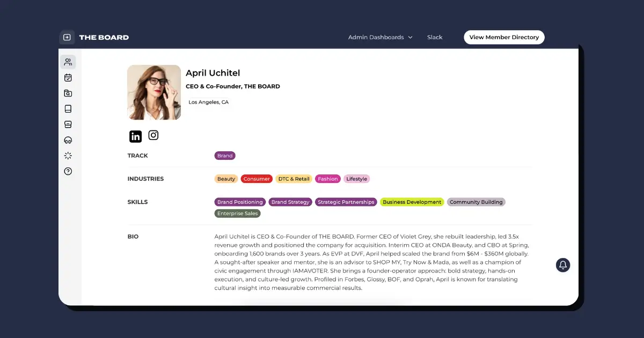Select the Brand track tag
Image resolution: width=644 pixels, height=338 pixels.
pyautogui.click(x=225, y=156)
